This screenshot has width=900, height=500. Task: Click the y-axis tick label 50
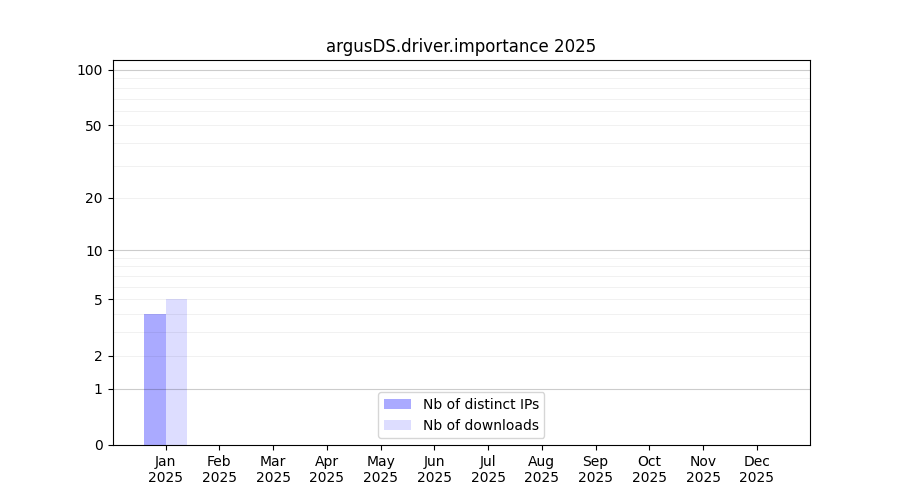coord(93,126)
